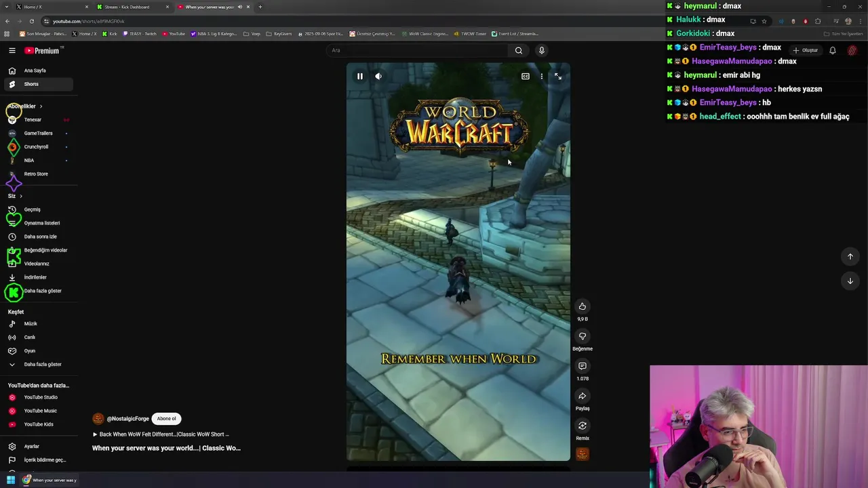The image size is (868, 488).
Task: Open @NostalgicForge channel
Action: pyautogui.click(x=127, y=419)
